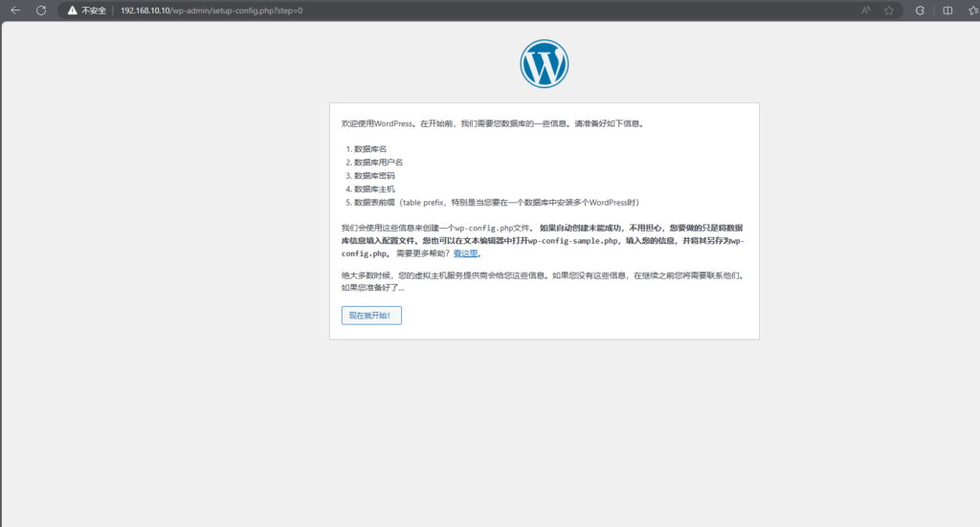Add this page to favorites with the star icon
This screenshot has height=527, width=980.
[x=889, y=10]
